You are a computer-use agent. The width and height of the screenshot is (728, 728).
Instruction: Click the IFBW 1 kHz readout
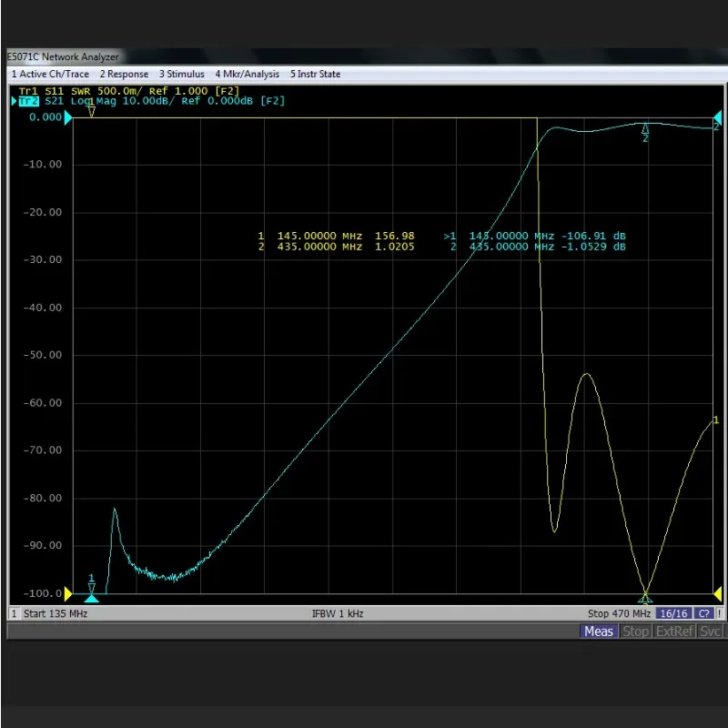(x=337, y=613)
